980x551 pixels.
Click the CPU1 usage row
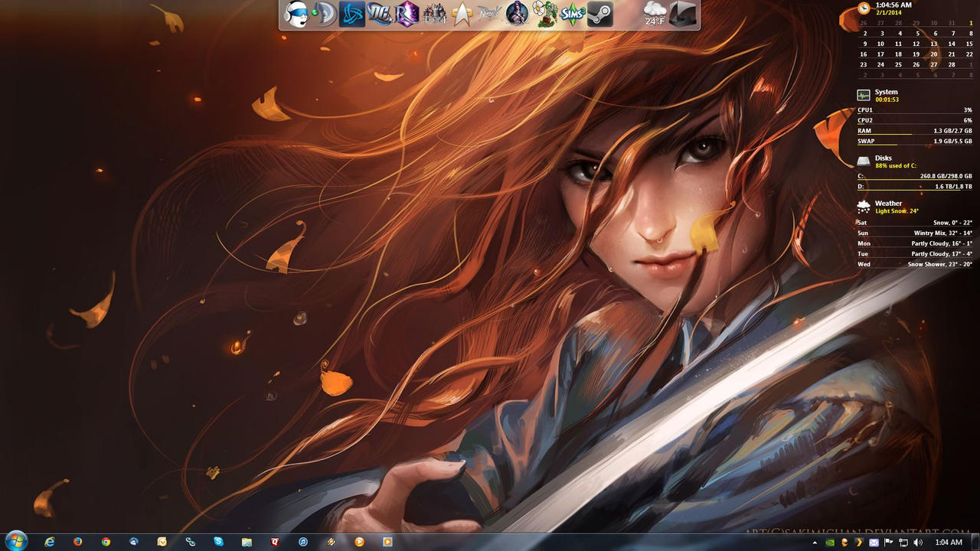point(915,110)
